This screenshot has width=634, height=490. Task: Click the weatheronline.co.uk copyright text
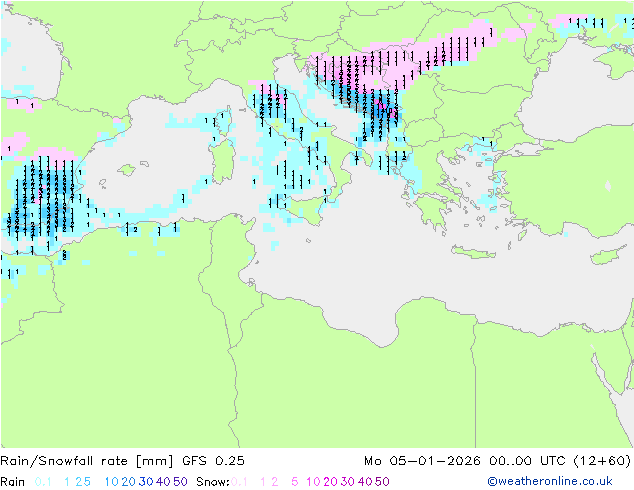[550, 481]
